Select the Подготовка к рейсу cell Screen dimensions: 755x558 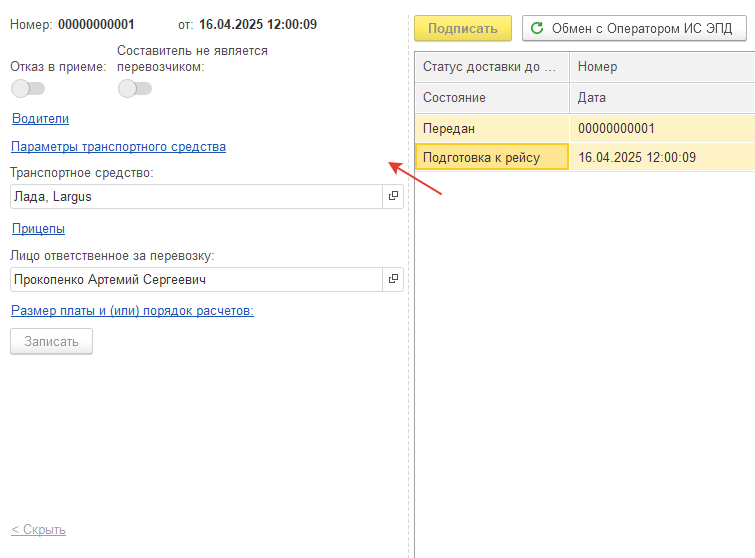click(492, 157)
